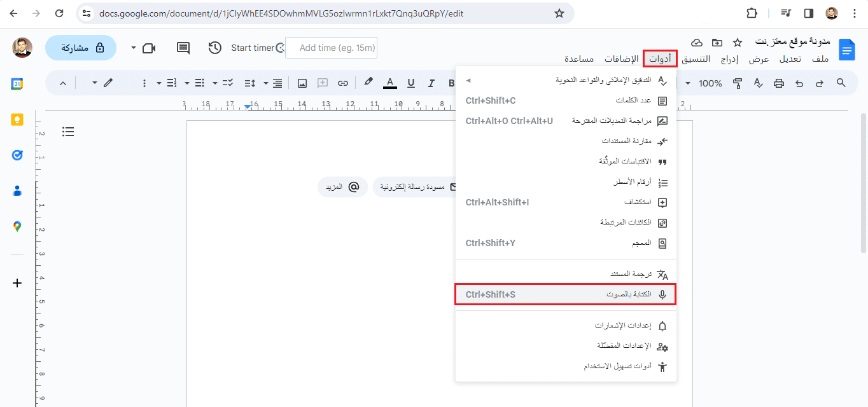Open the comments history icon
868x407 pixels.
[x=183, y=48]
